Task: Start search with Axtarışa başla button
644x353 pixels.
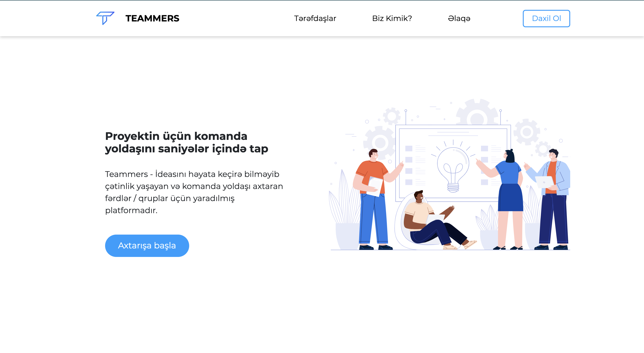Action: pyautogui.click(x=147, y=246)
